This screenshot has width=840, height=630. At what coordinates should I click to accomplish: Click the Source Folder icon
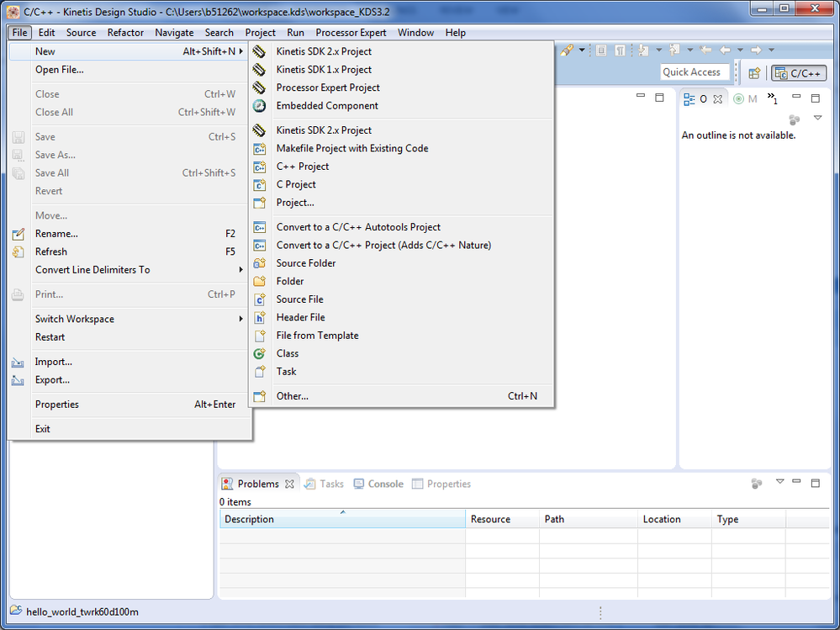point(259,263)
